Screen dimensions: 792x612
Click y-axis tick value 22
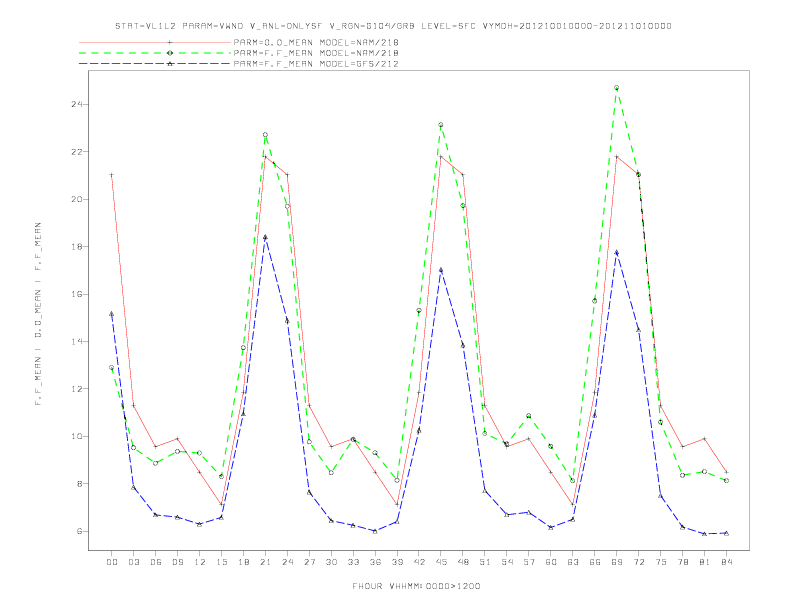[x=76, y=152]
